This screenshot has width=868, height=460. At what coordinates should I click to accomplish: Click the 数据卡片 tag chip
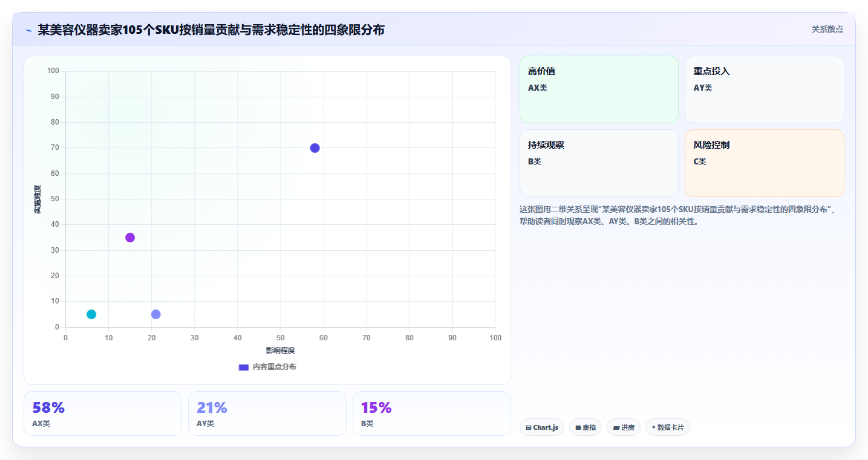click(668, 427)
